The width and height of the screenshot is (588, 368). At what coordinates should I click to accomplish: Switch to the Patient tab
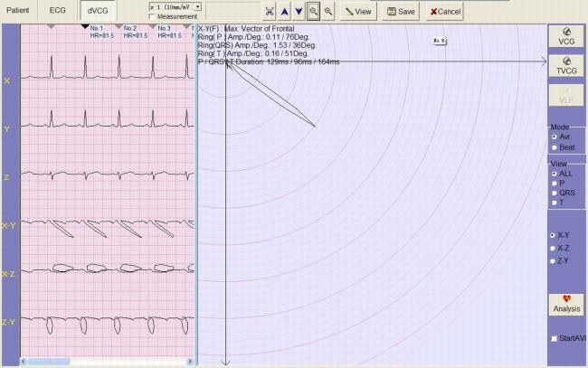click(18, 11)
